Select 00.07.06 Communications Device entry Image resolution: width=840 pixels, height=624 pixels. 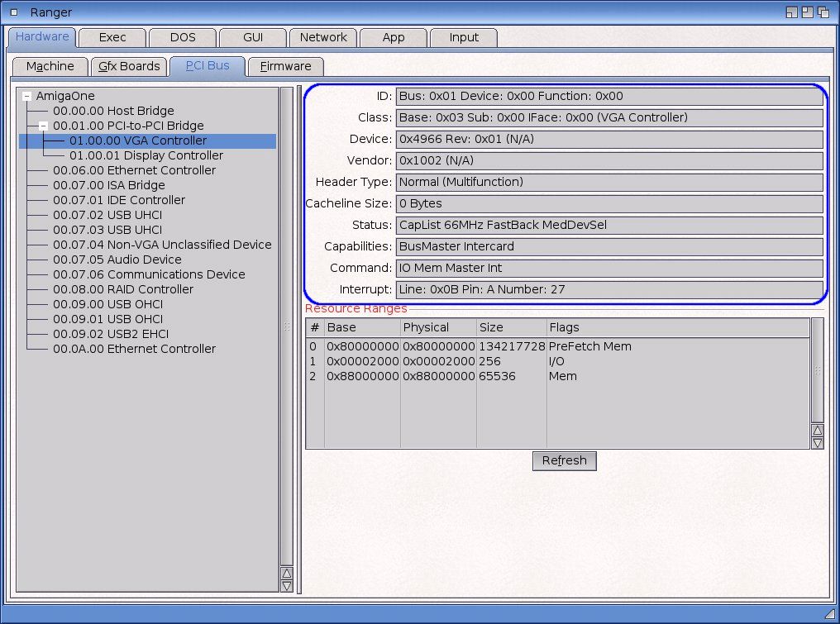click(x=149, y=274)
